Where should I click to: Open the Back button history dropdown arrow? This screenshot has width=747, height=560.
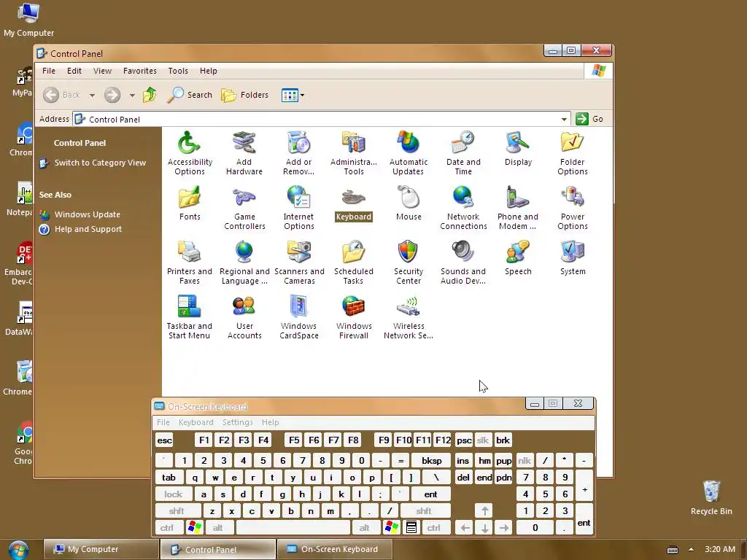[x=92, y=96]
